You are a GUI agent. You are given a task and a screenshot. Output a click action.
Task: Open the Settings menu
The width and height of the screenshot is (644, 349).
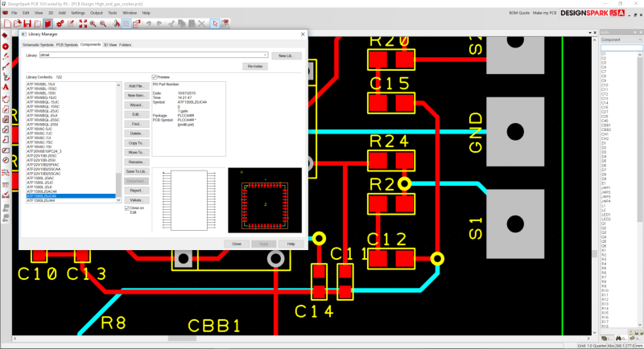(77, 13)
